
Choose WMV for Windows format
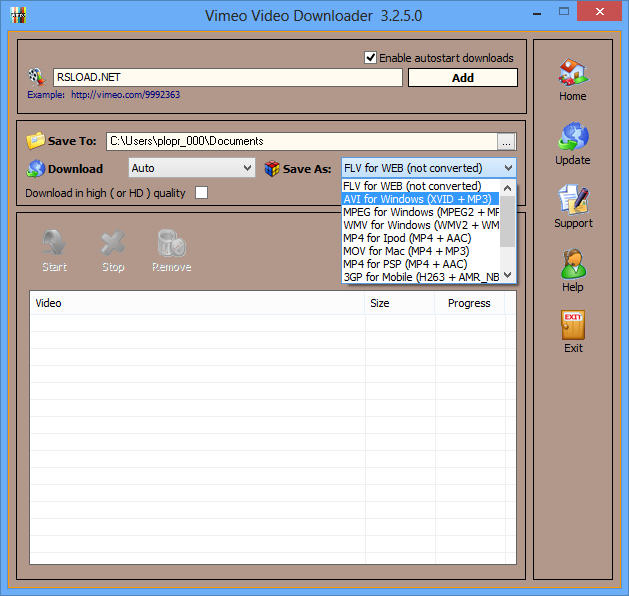[420, 225]
